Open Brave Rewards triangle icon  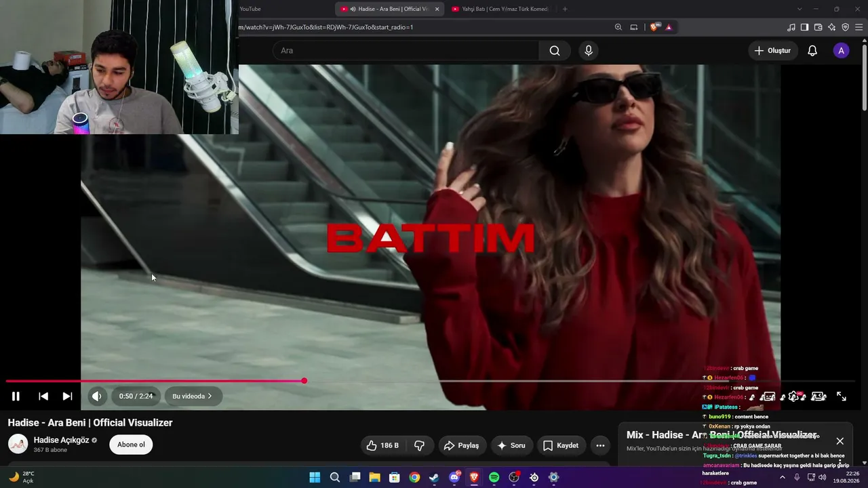tap(669, 27)
